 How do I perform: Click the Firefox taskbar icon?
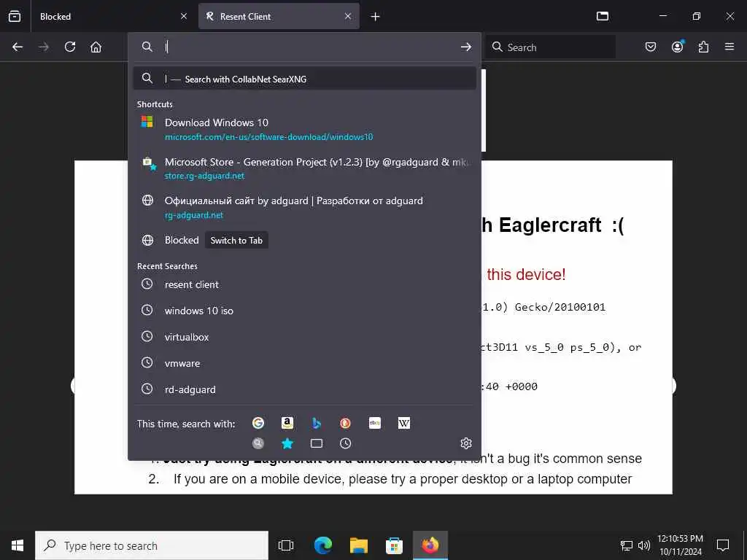click(x=430, y=545)
